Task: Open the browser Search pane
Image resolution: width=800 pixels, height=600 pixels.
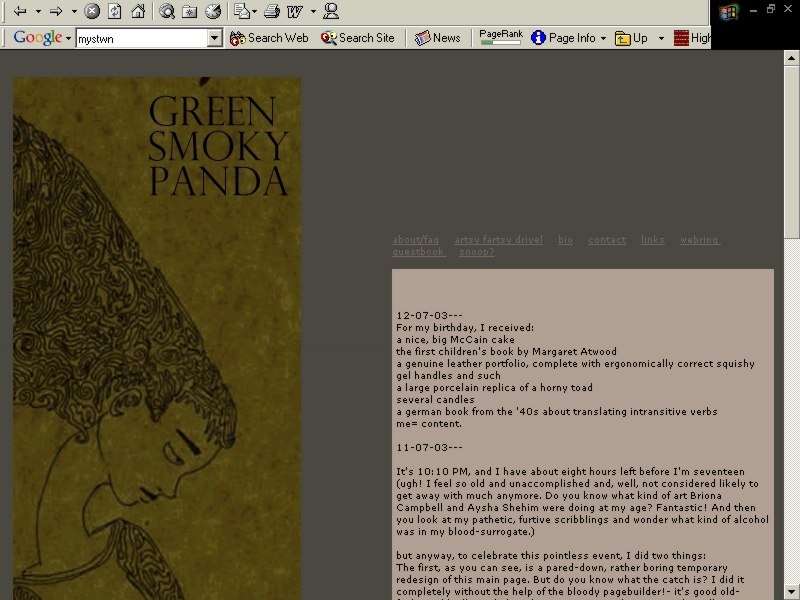Action: click(166, 11)
